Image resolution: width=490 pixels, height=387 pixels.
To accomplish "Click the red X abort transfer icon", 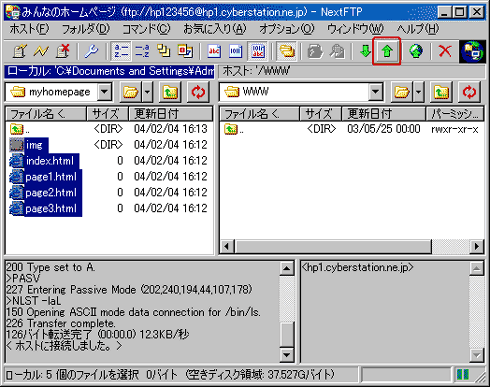I will coord(445,51).
